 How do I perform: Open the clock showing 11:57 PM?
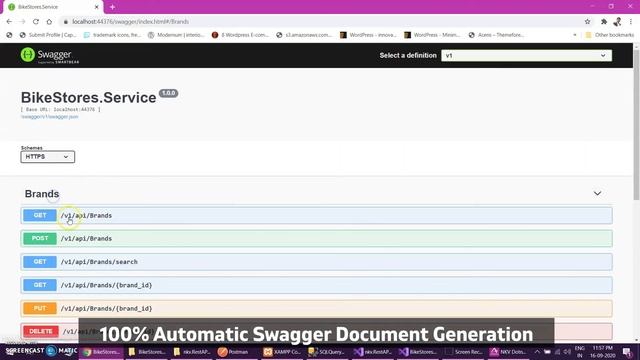(x=602, y=352)
